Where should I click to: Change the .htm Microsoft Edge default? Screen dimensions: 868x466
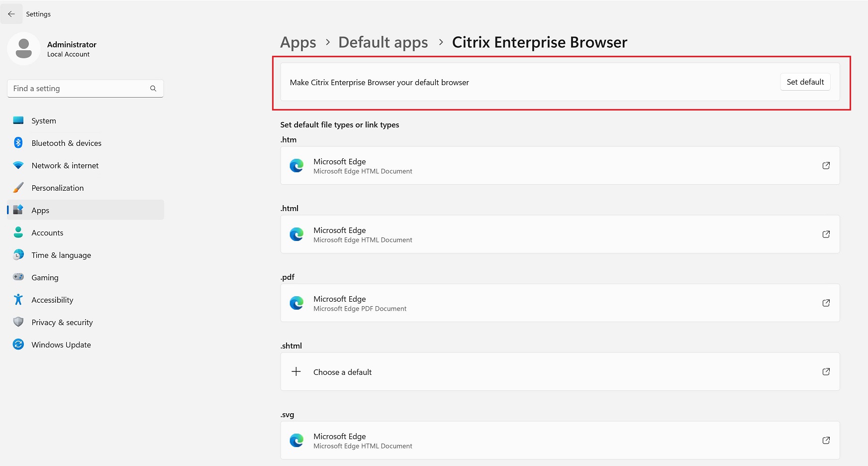coord(560,166)
